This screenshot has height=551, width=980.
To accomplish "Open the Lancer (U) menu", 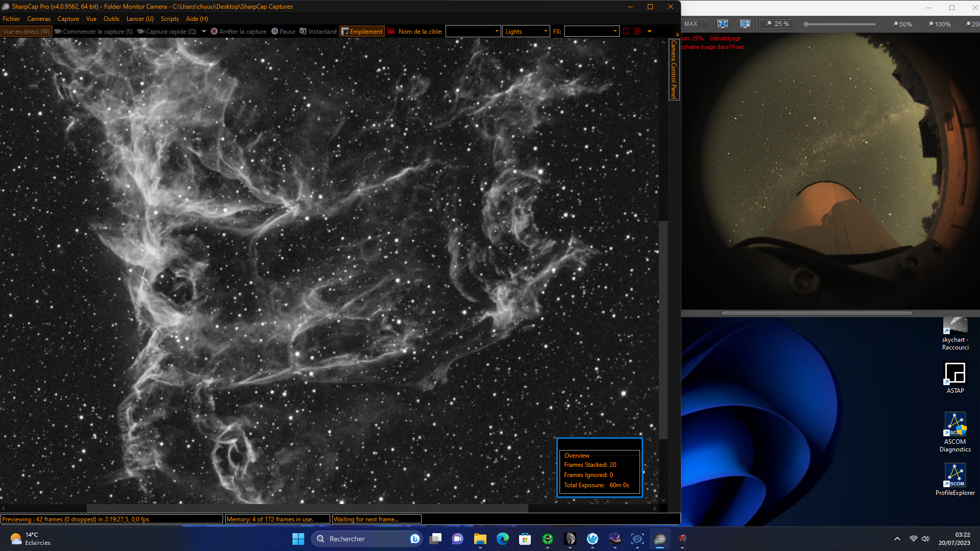I will [x=140, y=19].
